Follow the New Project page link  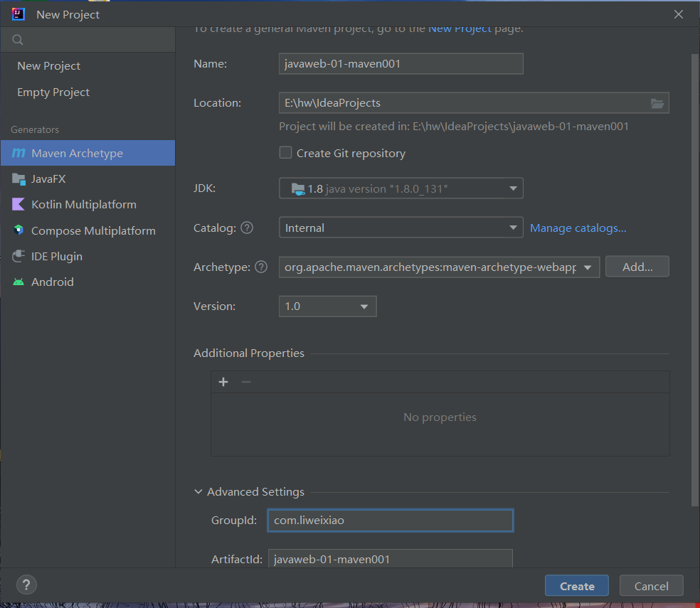tap(460, 28)
